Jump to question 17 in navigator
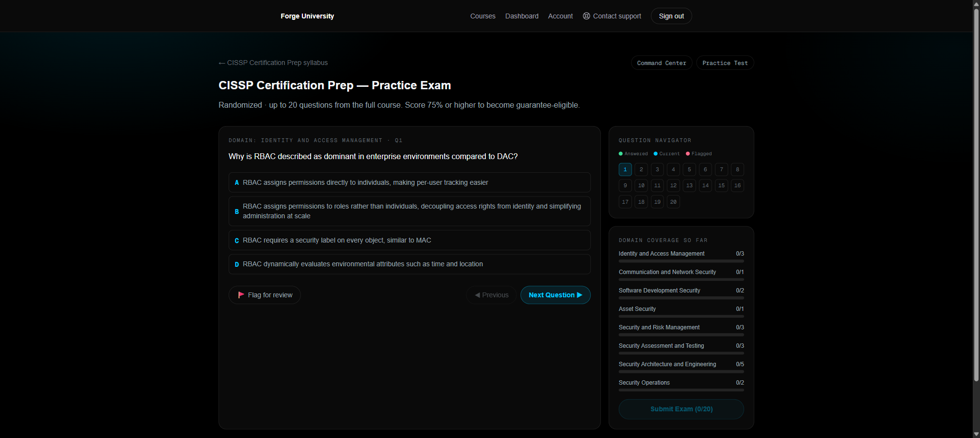Viewport: 980px width, 438px height. (625, 202)
